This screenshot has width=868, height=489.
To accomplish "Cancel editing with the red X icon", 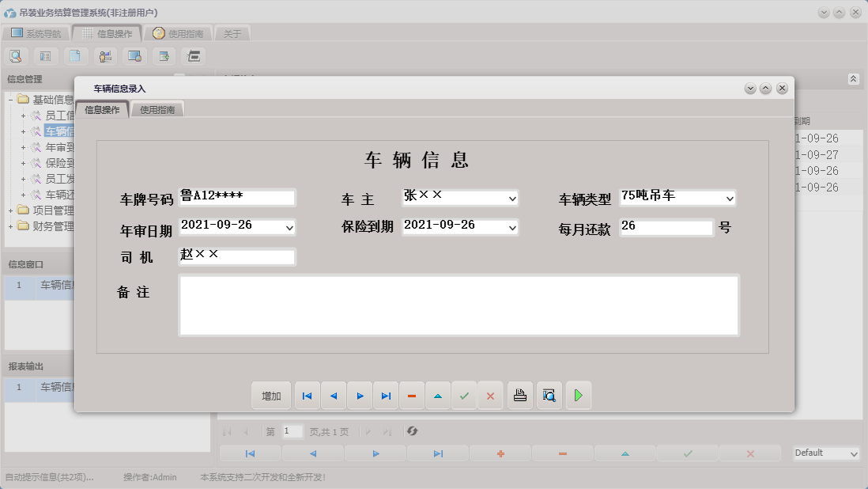I will (x=490, y=396).
